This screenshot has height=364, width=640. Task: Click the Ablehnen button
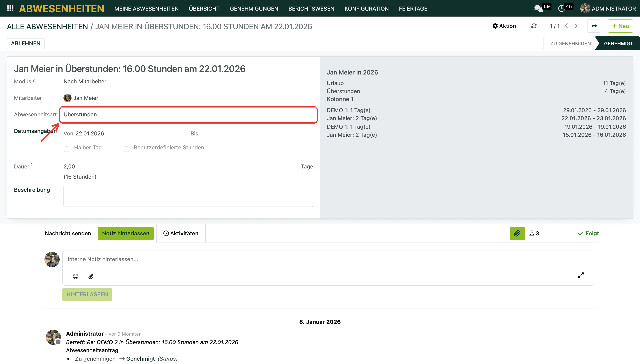26,43
